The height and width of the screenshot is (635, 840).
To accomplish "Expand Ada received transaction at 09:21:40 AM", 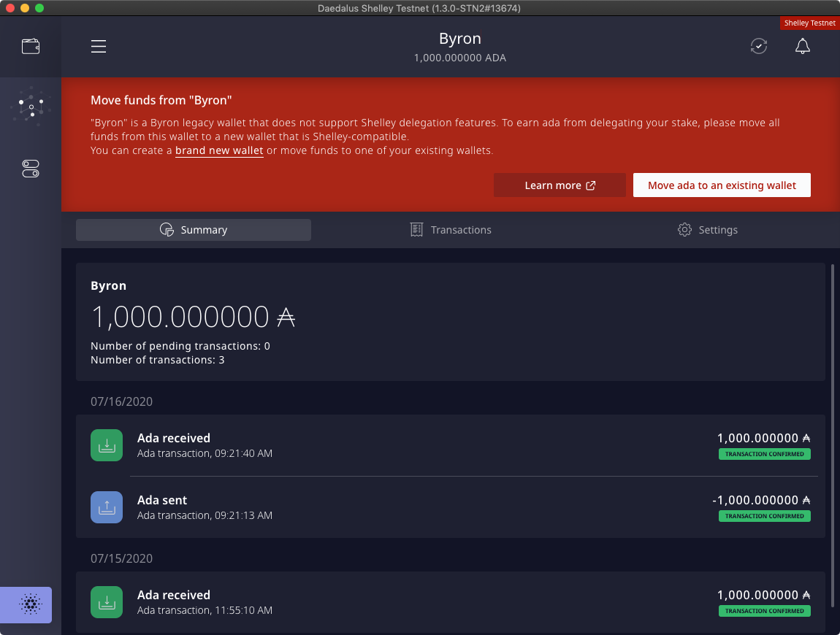I will point(451,445).
